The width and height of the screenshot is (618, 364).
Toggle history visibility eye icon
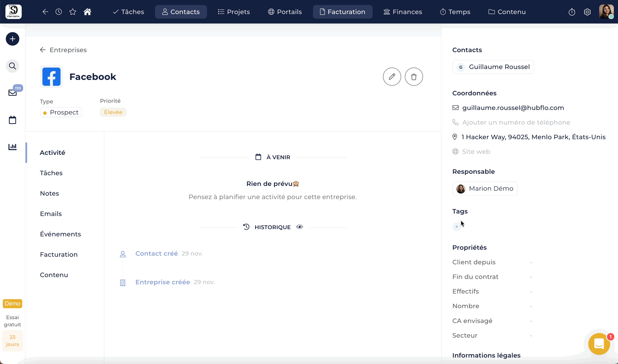(x=299, y=227)
